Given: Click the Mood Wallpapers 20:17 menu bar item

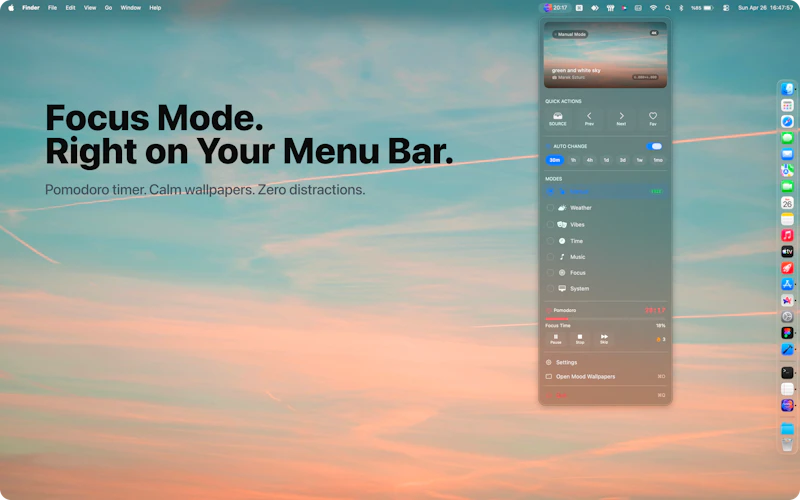Looking at the screenshot, I should click(x=555, y=8).
